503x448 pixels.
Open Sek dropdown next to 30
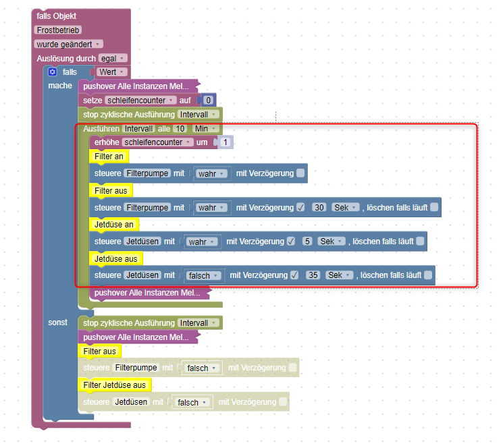[346, 208]
